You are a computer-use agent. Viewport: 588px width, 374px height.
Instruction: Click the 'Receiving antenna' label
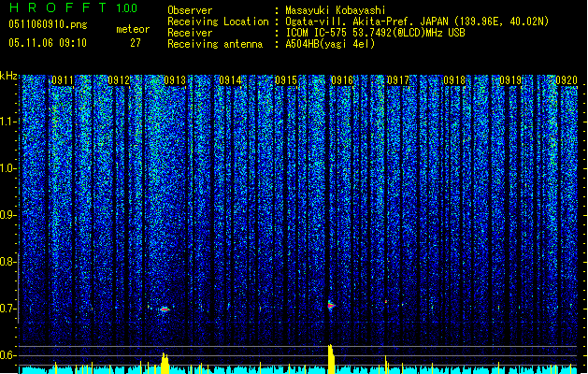[215, 44]
